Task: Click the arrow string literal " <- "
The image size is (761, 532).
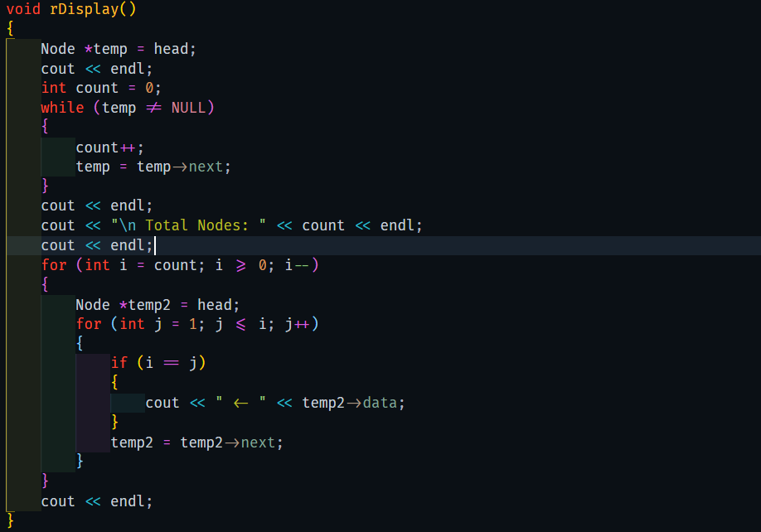Action: pos(243,402)
